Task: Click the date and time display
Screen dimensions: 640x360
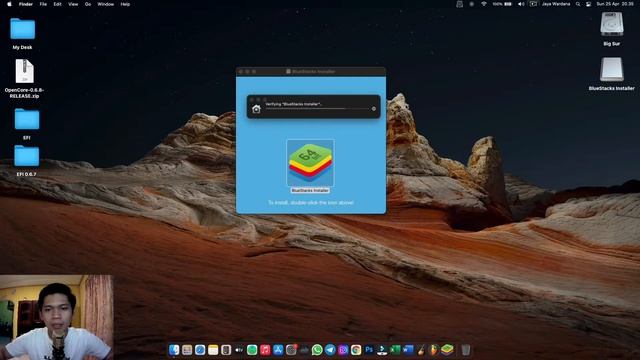Action: (x=615, y=4)
